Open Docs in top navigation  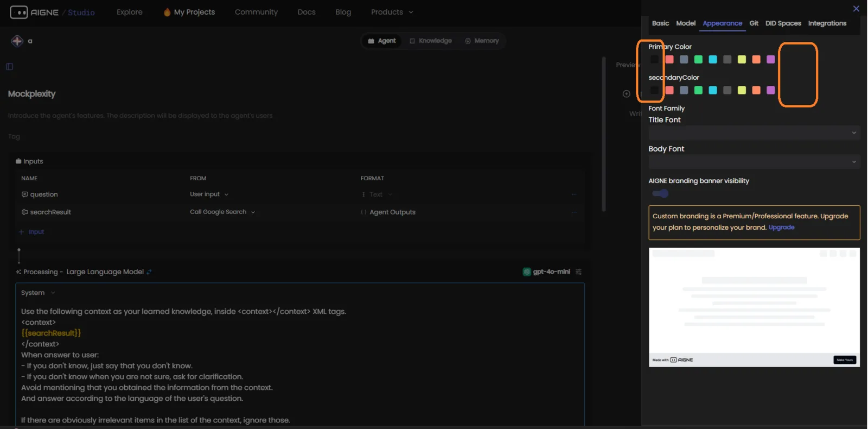(307, 12)
